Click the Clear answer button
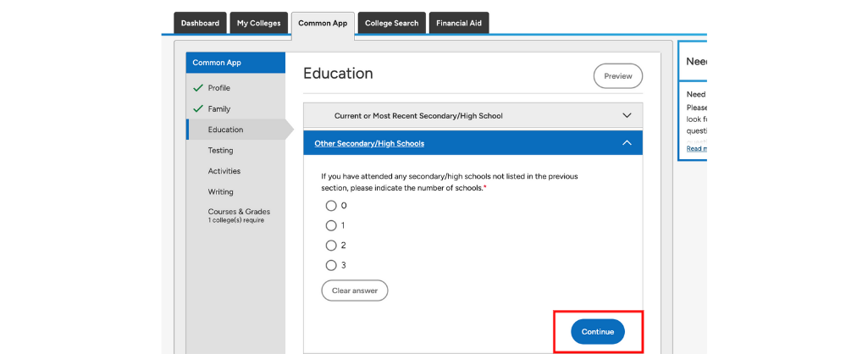The image size is (868, 354). 355,290
